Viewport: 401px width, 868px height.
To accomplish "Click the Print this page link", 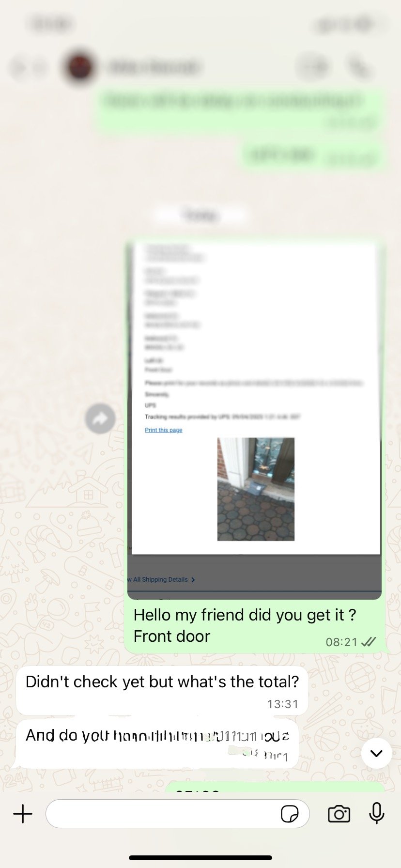I will point(164,430).
